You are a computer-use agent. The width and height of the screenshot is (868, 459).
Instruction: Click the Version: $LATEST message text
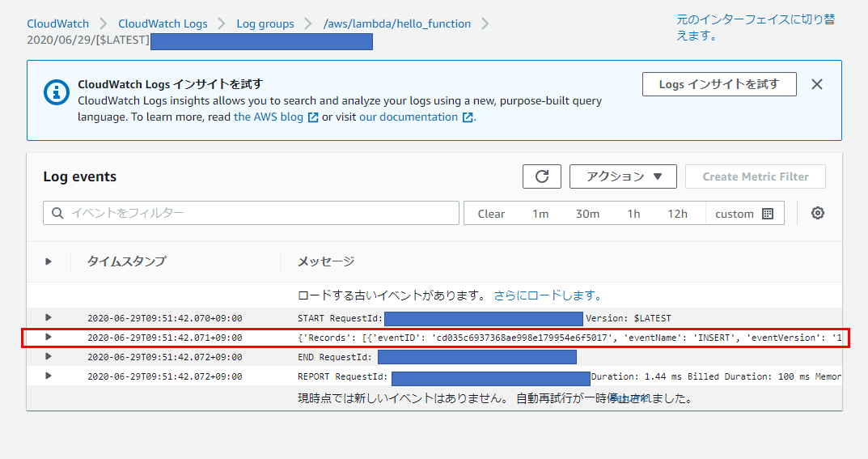tap(629, 318)
